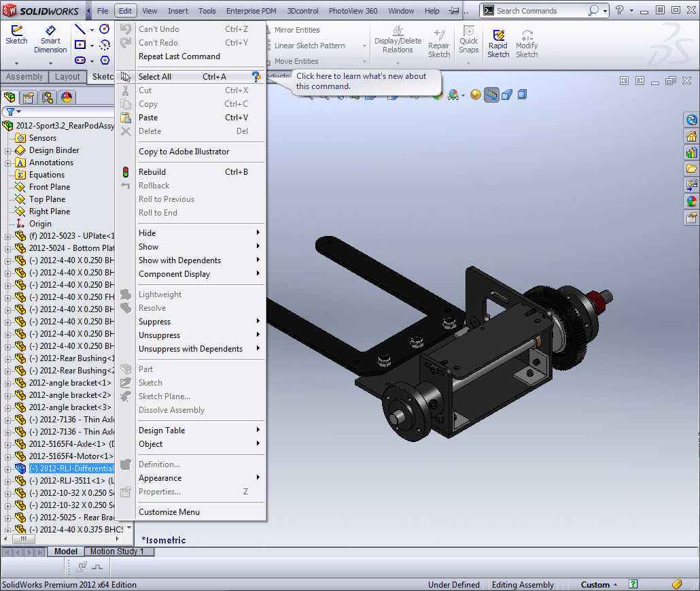
Task: Open the SolidWorks Resources home icon
Action: [691, 137]
